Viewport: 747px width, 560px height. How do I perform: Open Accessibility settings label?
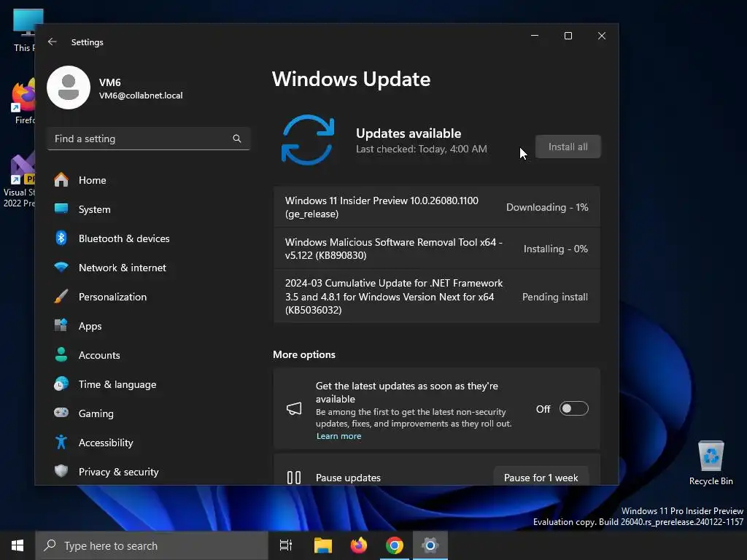pyautogui.click(x=106, y=443)
